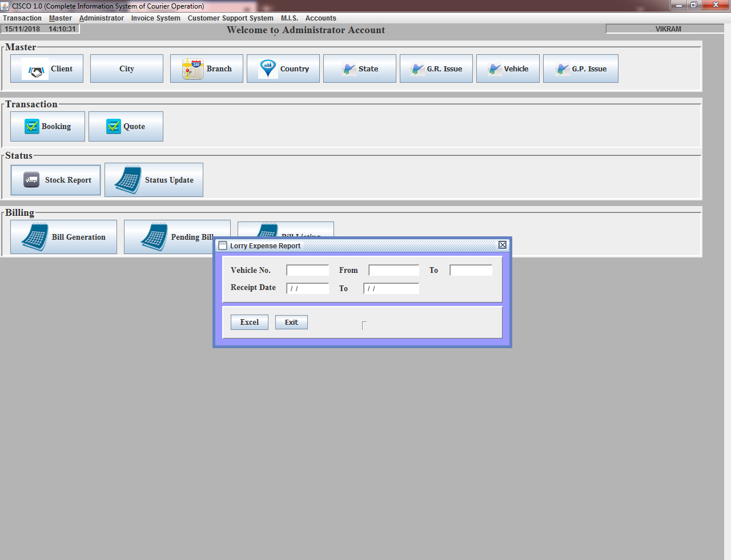This screenshot has width=731, height=560.
Task: Click the Receipt Date start field
Action: (x=307, y=288)
